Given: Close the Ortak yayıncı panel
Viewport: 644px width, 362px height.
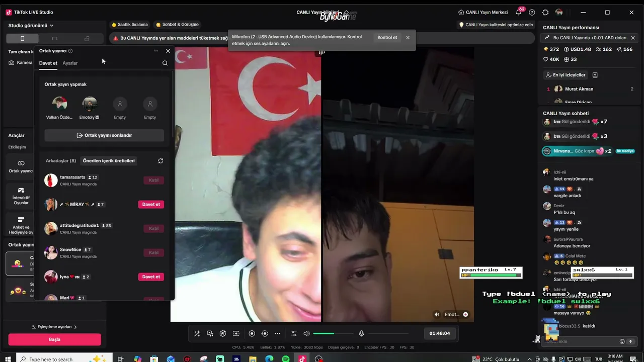Looking at the screenshot, I should tap(168, 51).
